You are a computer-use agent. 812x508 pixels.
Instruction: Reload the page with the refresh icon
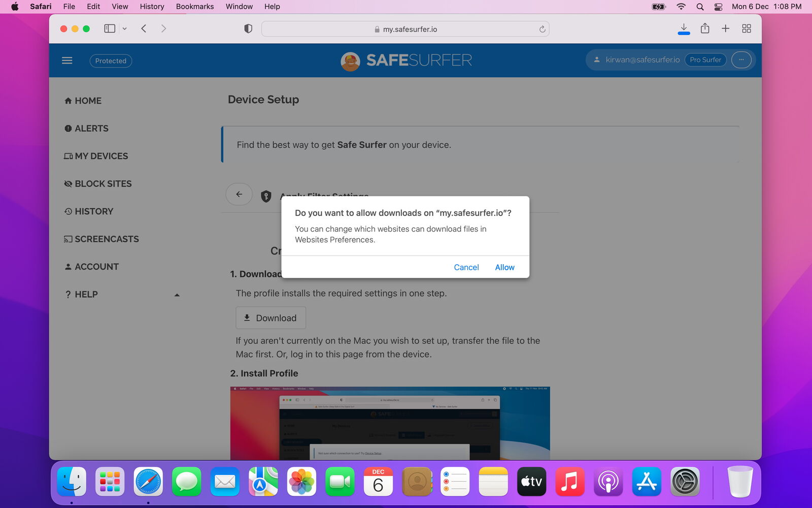pos(542,29)
